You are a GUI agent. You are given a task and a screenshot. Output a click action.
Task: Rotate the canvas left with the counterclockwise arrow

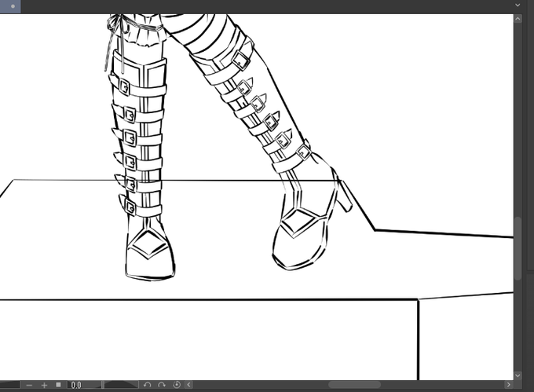click(147, 385)
